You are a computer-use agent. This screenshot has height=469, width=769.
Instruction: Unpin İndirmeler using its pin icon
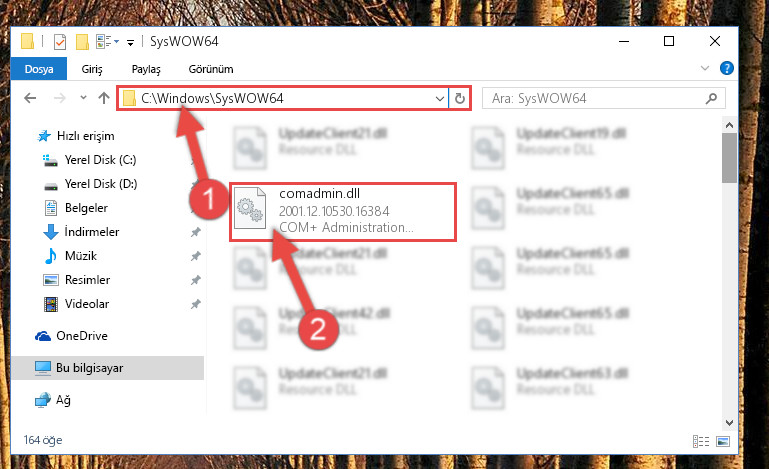point(196,232)
